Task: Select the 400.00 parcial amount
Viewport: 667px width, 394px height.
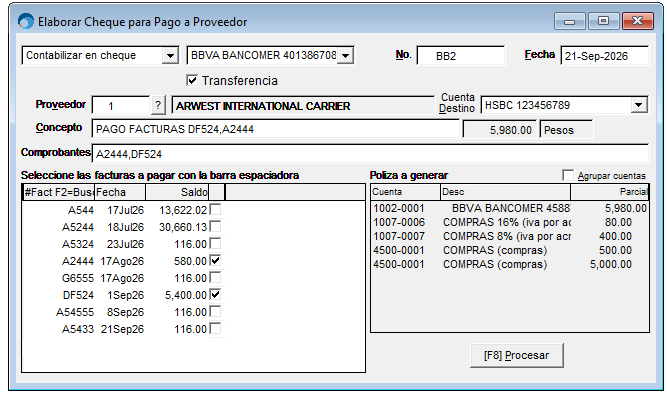Action: (x=615, y=236)
